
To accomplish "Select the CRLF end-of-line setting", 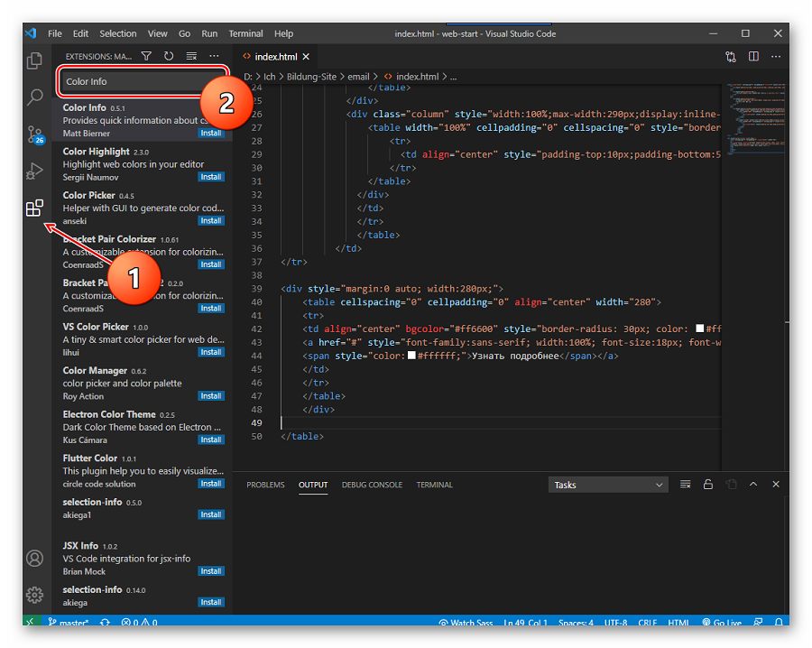I will tap(647, 622).
